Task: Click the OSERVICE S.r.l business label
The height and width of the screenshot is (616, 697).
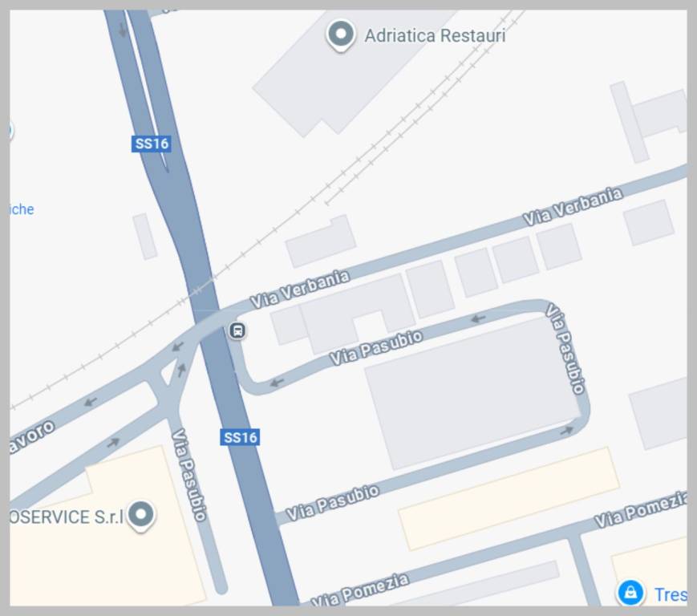Action: 67,517
